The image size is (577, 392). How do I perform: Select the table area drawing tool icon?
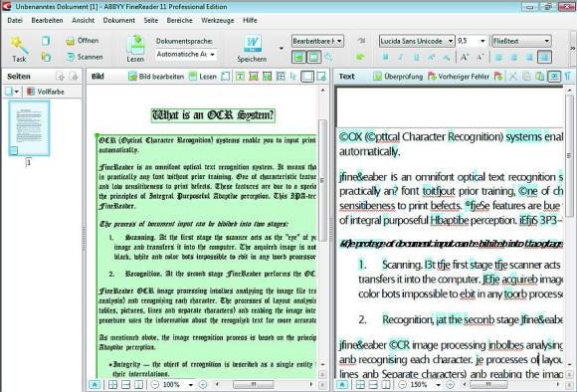pyautogui.click(x=281, y=77)
